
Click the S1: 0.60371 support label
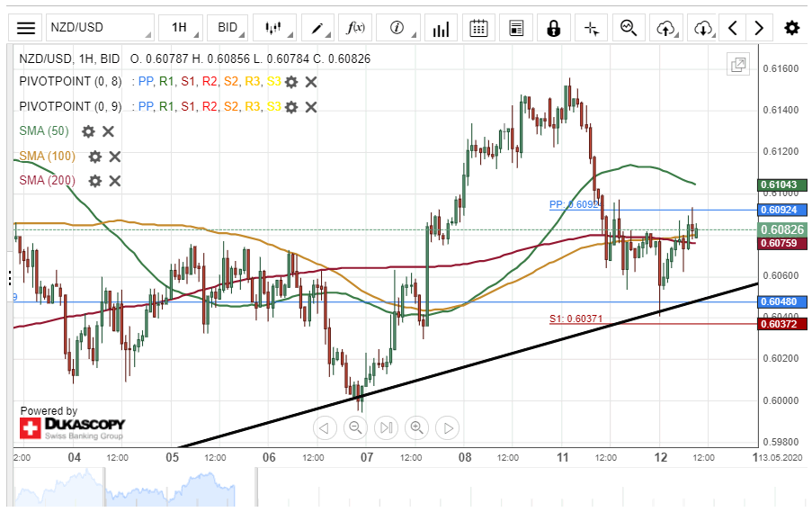tap(576, 319)
